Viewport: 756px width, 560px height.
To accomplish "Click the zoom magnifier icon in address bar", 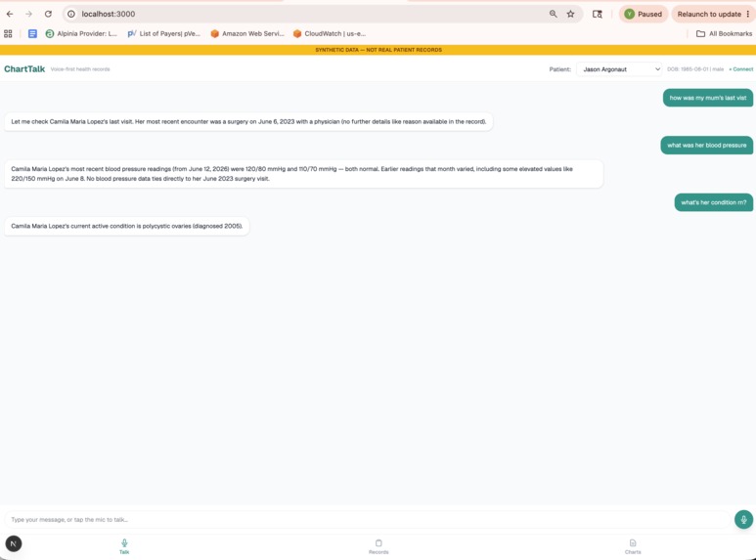I will [553, 14].
